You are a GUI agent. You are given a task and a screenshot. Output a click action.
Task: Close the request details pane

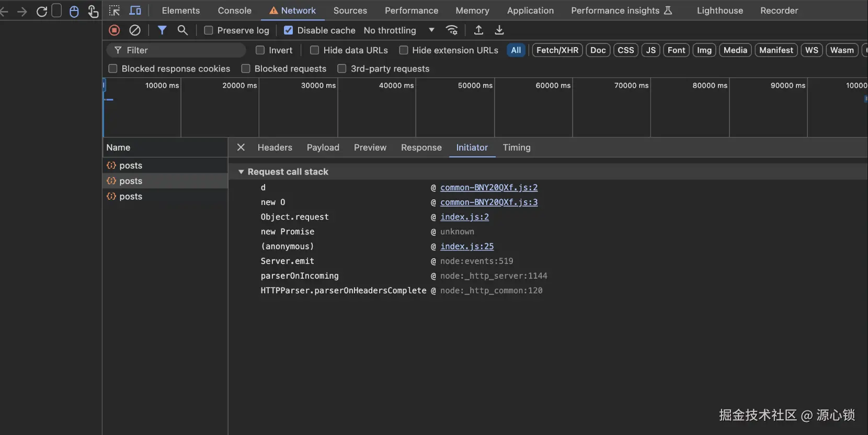241,147
